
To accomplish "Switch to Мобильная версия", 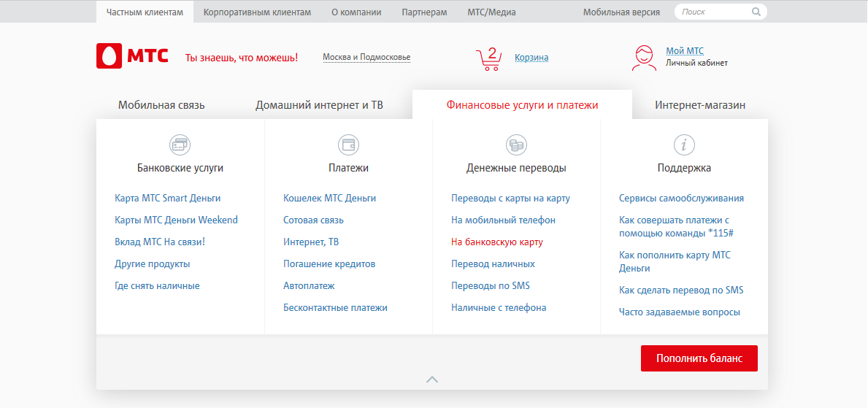I will click(621, 12).
